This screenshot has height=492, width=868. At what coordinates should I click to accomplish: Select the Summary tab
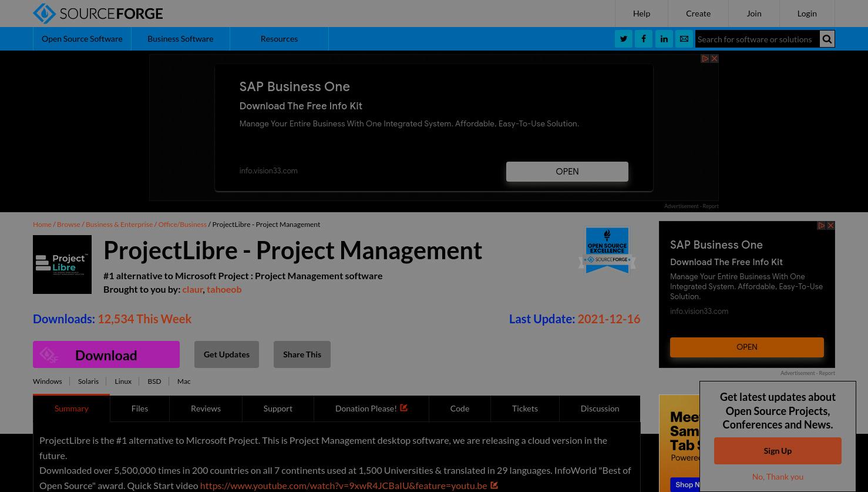(x=72, y=409)
